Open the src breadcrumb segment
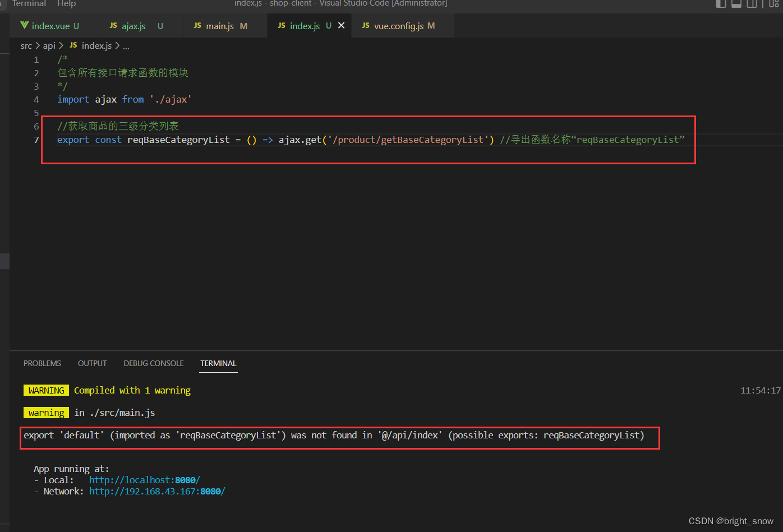 coord(26,46)
